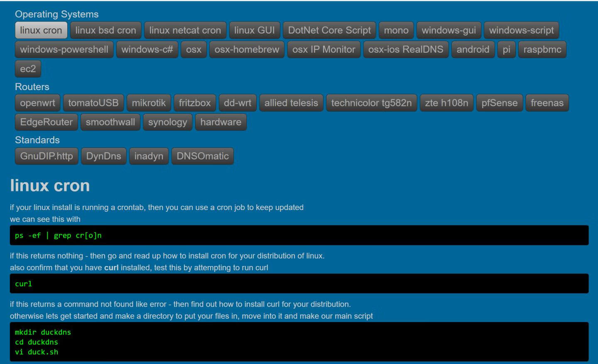Screen dimensions: 598x364
Task: Choose the DotNet Core Script option
Action: 329,30
